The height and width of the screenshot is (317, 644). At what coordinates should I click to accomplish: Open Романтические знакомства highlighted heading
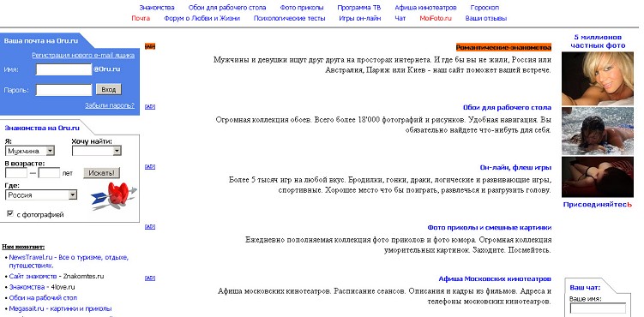[503, 48]
